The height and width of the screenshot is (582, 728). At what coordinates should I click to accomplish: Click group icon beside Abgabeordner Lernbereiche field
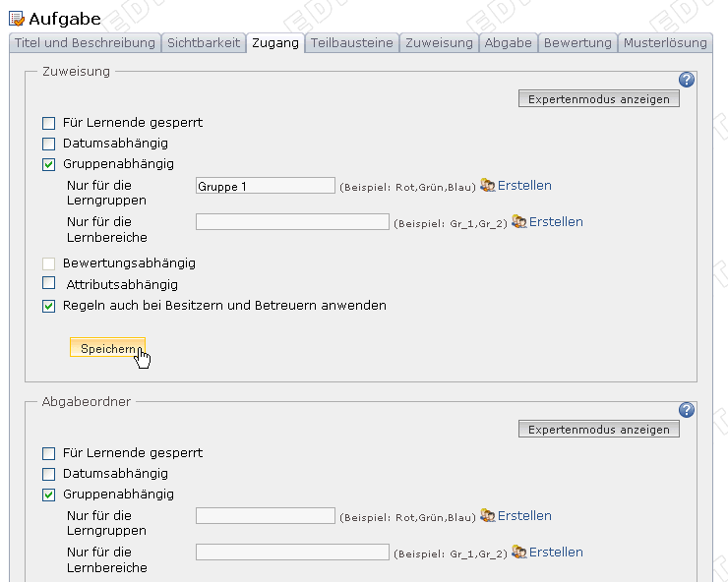[x=518, y=553]
